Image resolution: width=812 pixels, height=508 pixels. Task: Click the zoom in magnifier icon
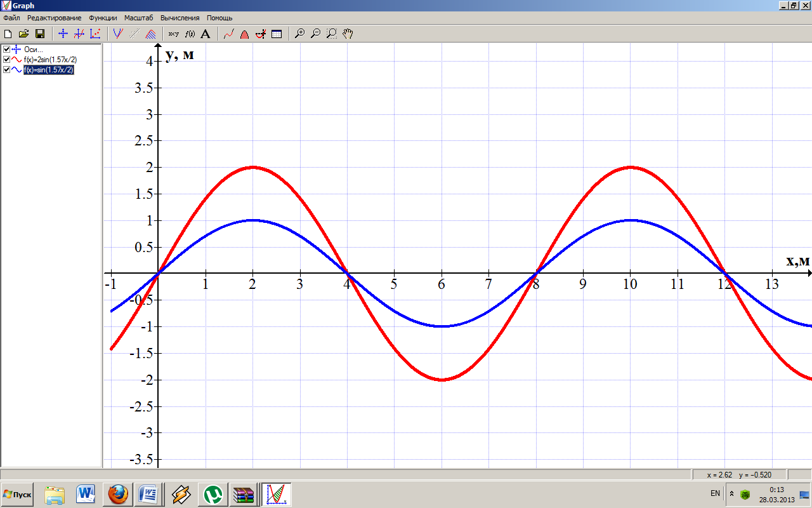pyautogui.click(x=300, y=34)
